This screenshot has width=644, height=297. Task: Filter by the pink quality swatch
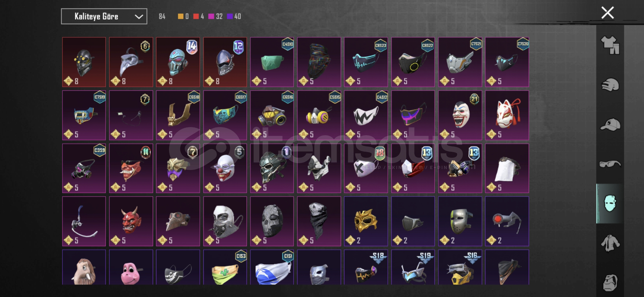point(211,16)
